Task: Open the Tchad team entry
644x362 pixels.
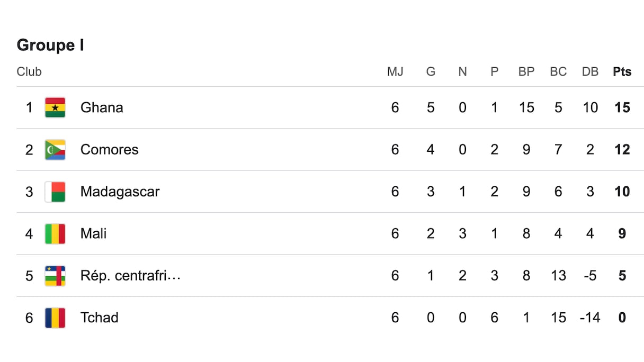Action: pyautogui.click(x=99, y=318)
